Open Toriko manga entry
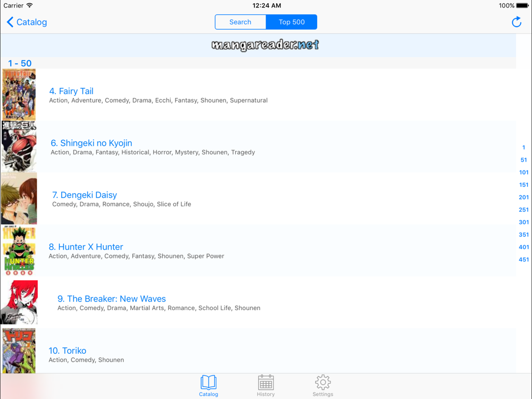 tap(258, 351)
